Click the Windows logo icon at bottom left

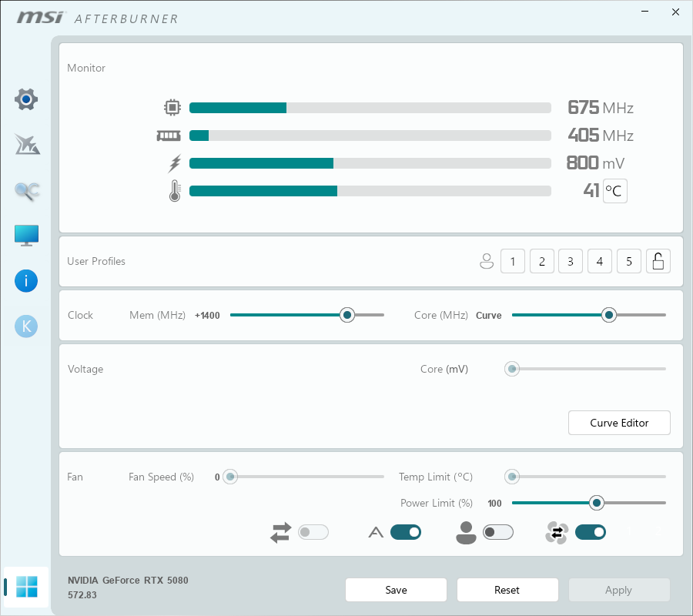pyautogui.click(x=26, y=587)
